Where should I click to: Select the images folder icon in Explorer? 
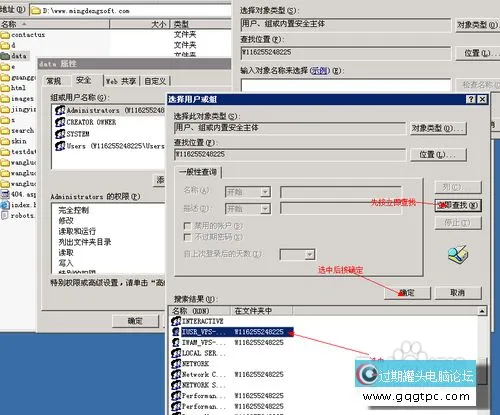pos(5,99)
